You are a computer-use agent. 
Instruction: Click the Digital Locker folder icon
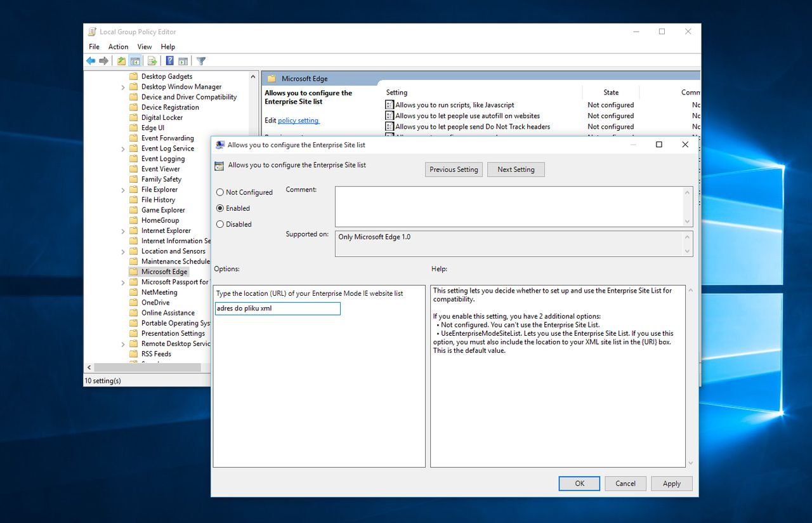[x=133, y=117]
